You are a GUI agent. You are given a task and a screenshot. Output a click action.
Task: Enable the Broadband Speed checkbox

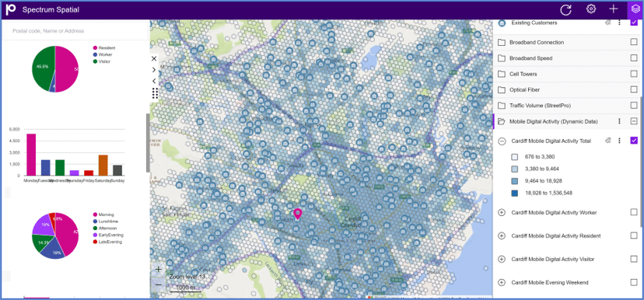coord(634,58)
